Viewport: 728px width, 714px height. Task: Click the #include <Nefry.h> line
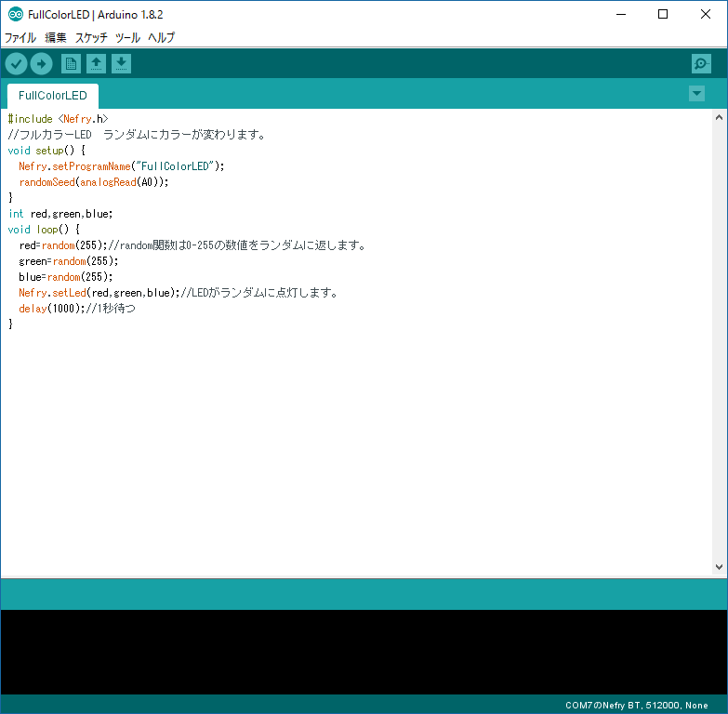click(58, 119)
